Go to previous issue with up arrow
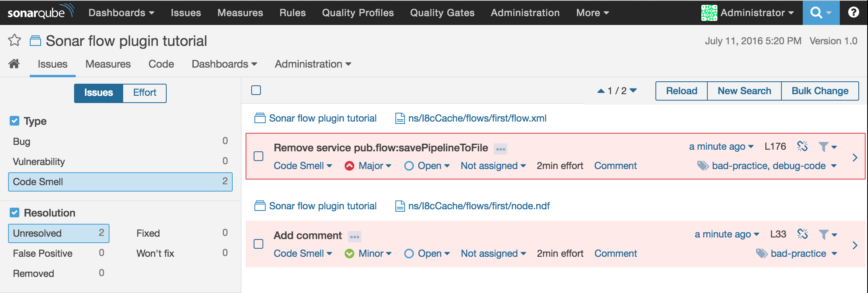 pos(601,91)
